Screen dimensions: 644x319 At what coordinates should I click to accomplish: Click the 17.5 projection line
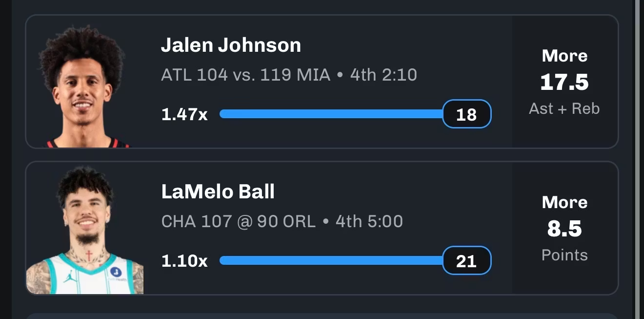tap(564, 82)
